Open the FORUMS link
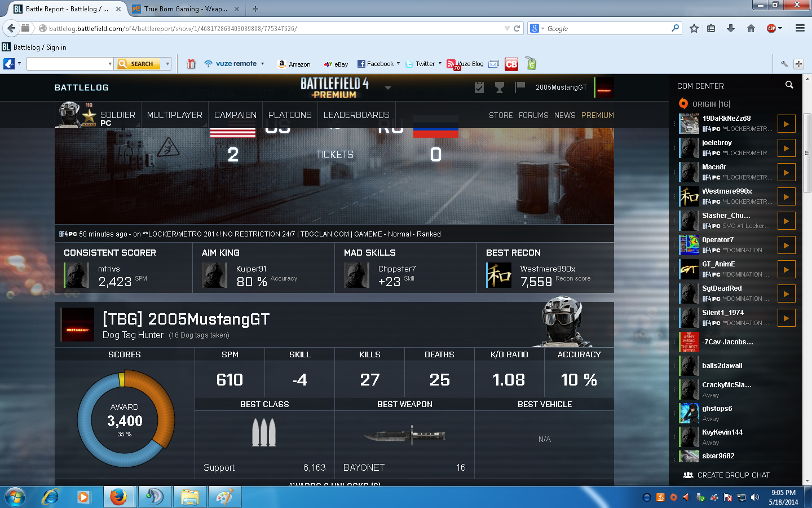The width and height of the screenshot is (812, 508). click(533, 115)
